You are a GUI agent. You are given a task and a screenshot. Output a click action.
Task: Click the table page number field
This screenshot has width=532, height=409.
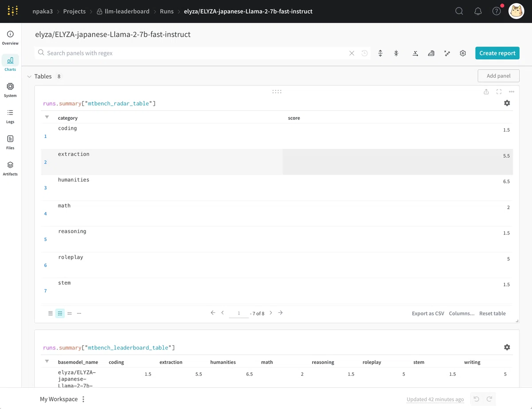coord(239,313)
